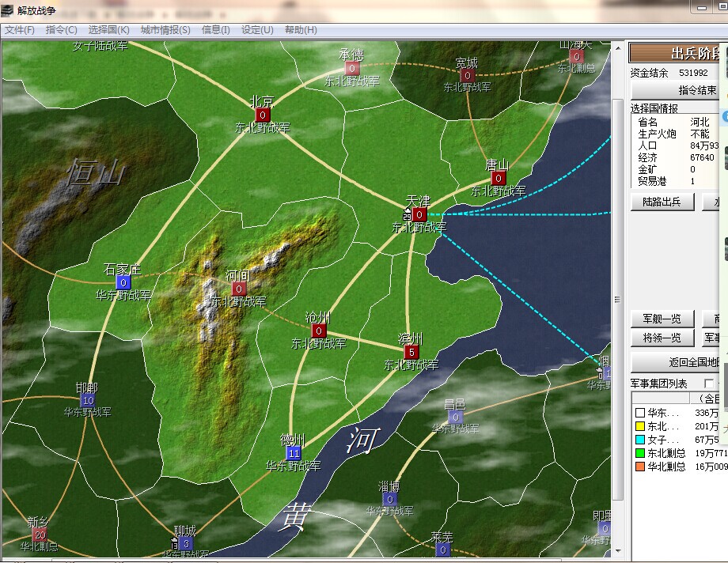Click the 陆路出兵 button

point(662,202)
